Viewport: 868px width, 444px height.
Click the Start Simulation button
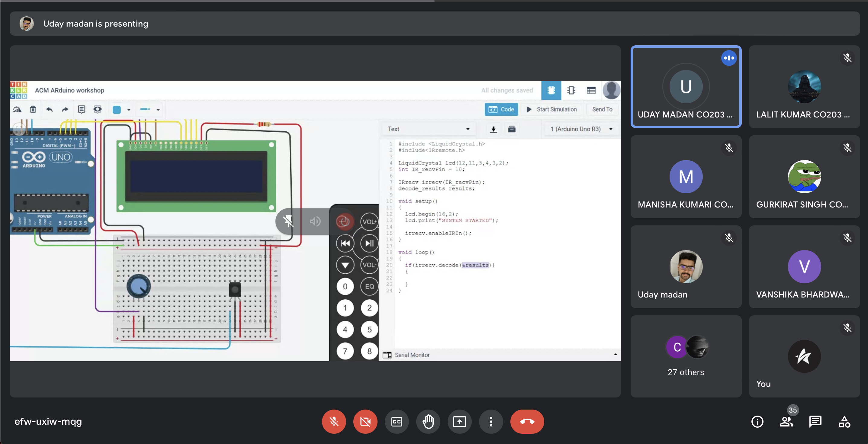pyautogui.click(x=552, y=109)
